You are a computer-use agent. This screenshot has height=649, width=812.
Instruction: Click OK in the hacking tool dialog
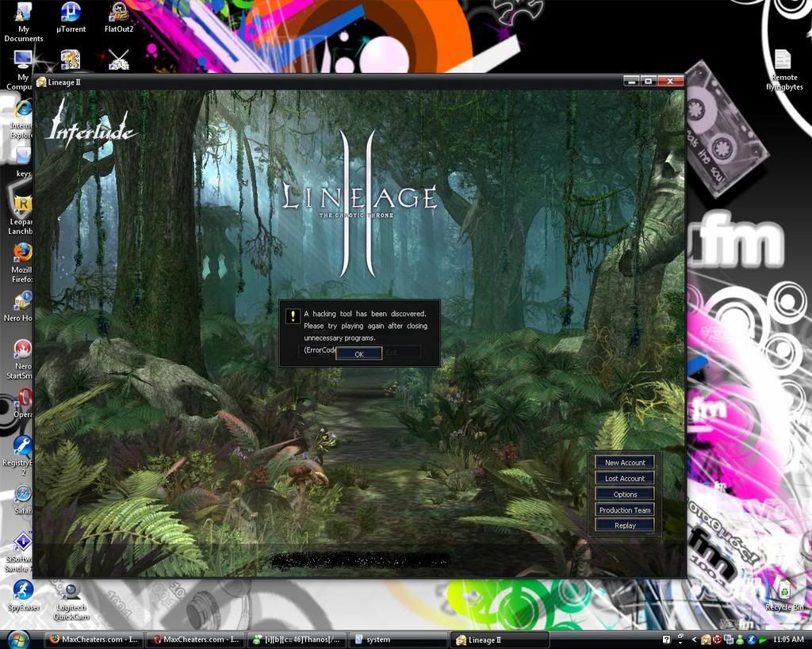pyautogui.click(x=358, y=353)
